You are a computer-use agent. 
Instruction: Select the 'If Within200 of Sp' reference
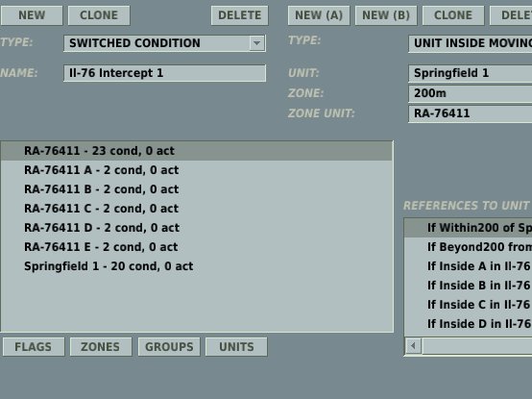coord(469,228)
